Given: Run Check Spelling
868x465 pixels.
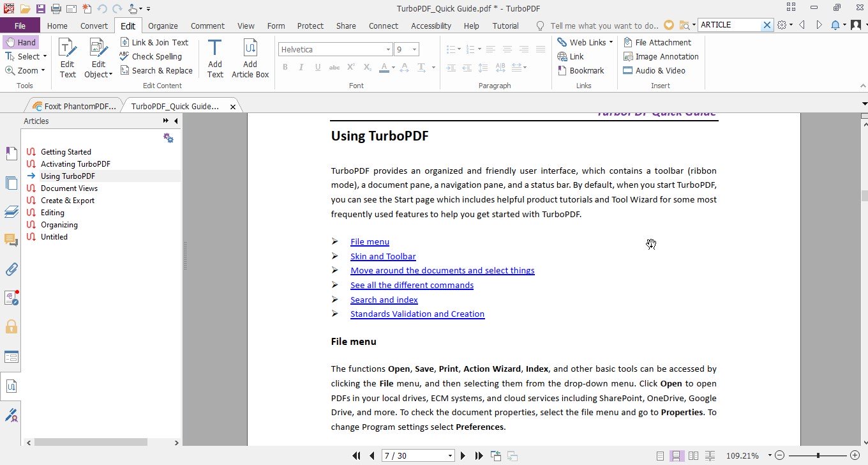Looking at the screenshot, I should tap(151, 56).
